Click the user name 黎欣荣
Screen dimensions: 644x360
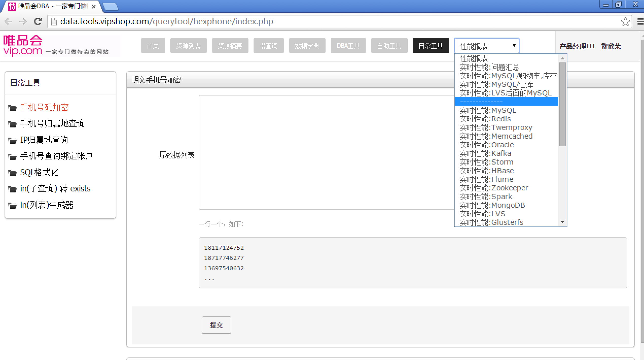(x=611, y=46)
